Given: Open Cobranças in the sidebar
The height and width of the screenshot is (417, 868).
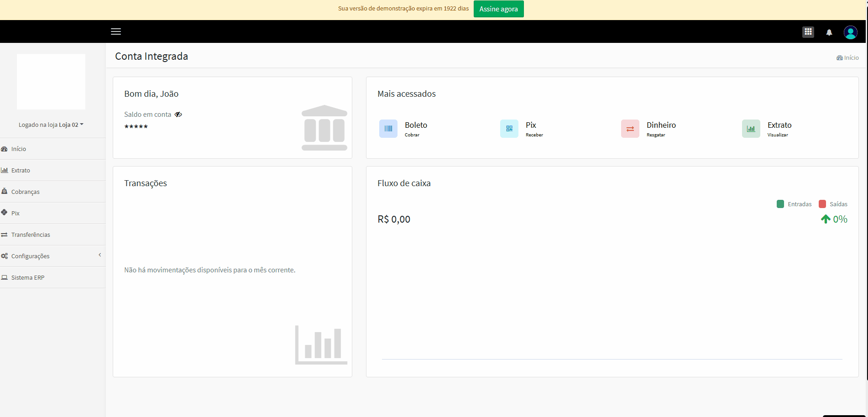Looking at the screenshot, I should click(x=25, y=192).
